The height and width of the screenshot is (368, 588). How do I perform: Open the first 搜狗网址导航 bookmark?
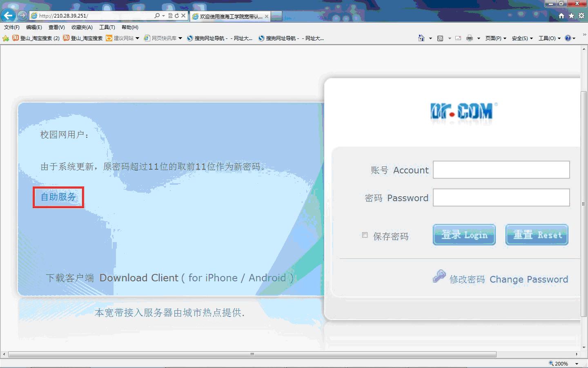point(220,38)
